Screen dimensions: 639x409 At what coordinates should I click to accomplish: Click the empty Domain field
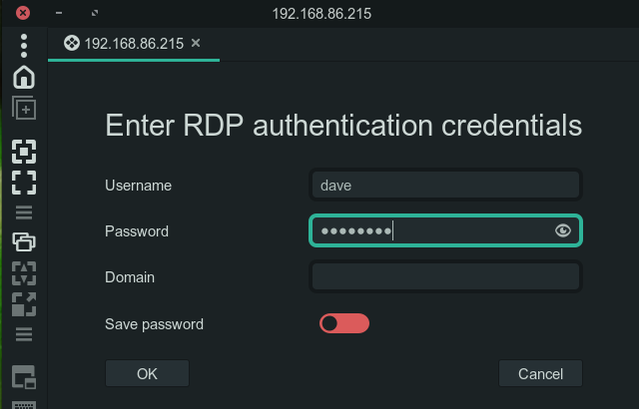[x=445, y=277]
